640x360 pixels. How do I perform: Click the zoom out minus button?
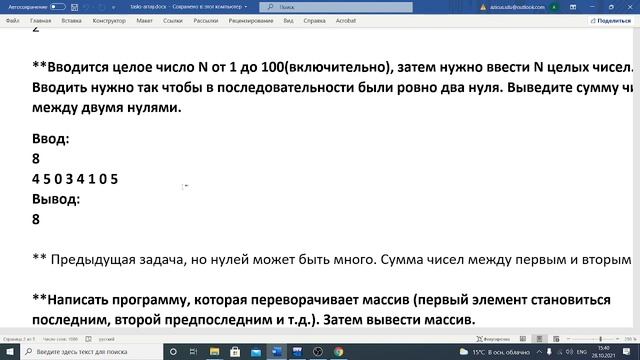(568, 339)
